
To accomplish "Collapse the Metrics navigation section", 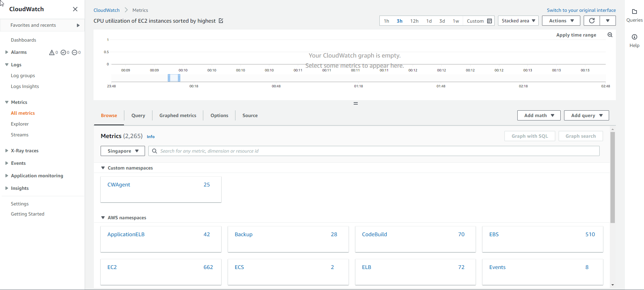I will (7, 102).
